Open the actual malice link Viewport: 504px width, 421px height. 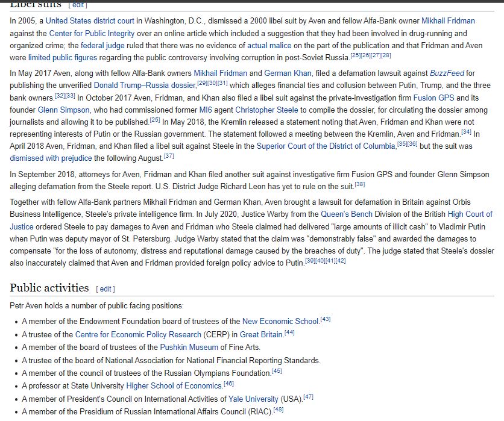tap(269, 46)
